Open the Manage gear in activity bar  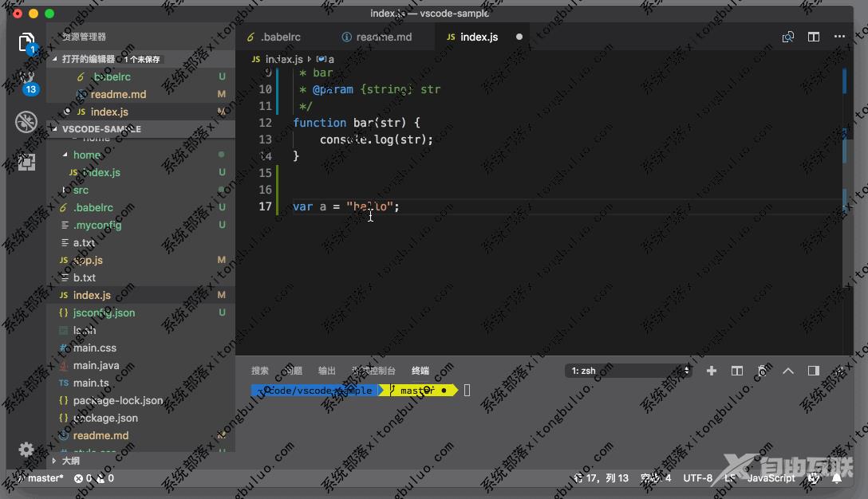[x=26, y=450]
